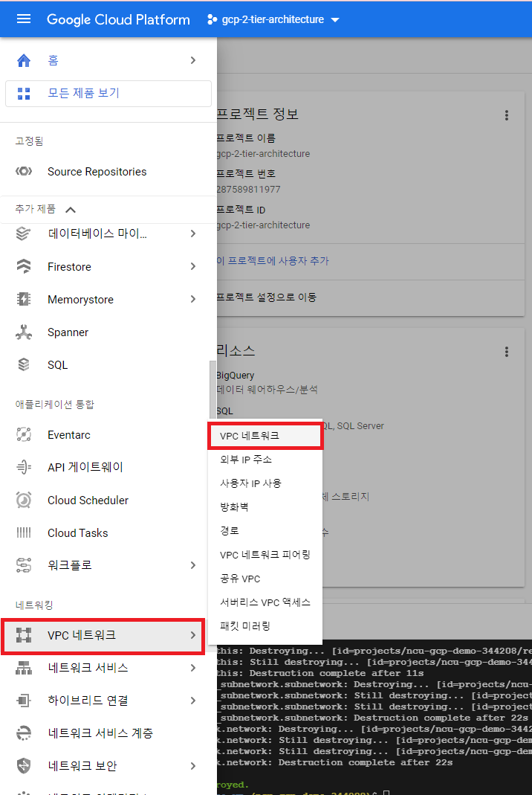Select 외부 IP 주소 submenu item

click(x=265, y=460)
